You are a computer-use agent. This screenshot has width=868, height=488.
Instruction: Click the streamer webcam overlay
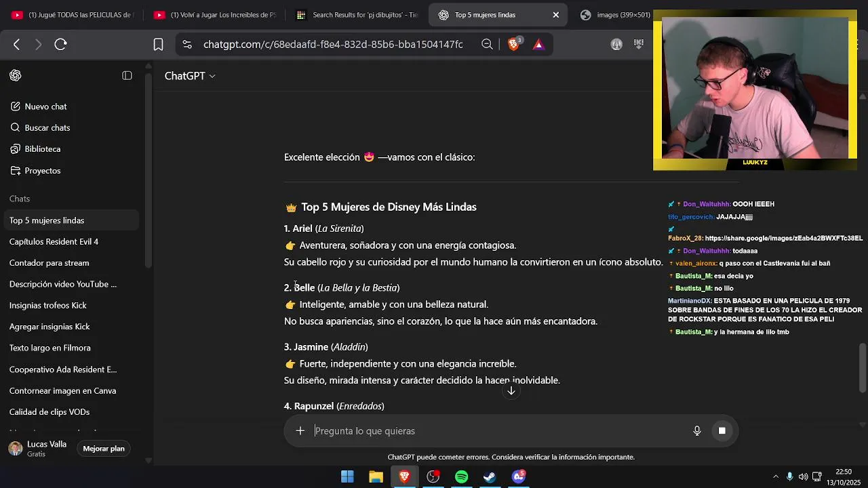(755, 89)
